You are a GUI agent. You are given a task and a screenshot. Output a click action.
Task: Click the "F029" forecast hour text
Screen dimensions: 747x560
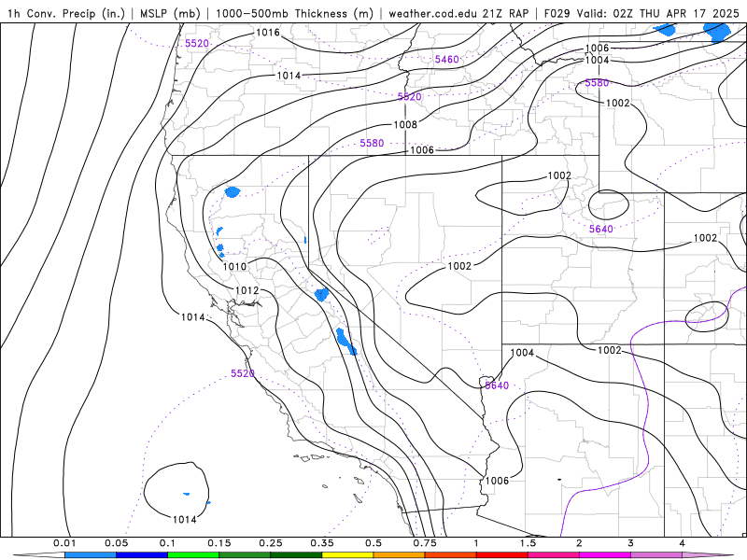(557, 13)
